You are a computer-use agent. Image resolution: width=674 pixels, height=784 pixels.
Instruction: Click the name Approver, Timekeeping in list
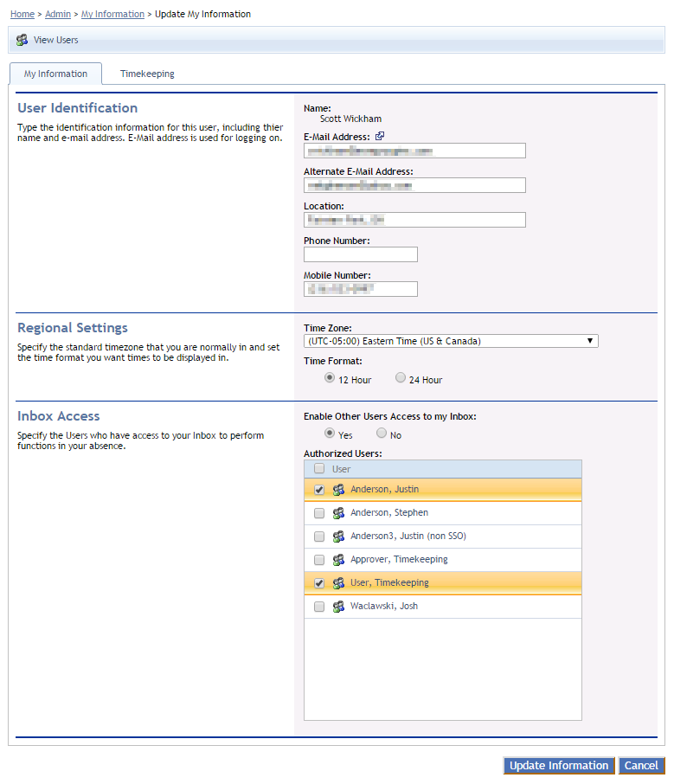[399, 560]
